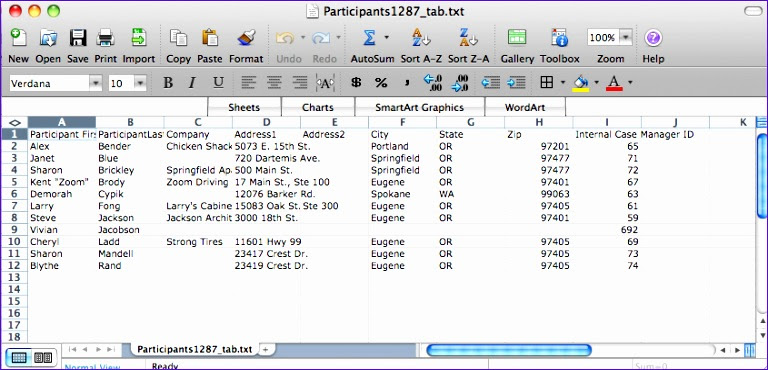Open the Sheets gallery tab
This screenshot has height=370, width=768.
pyautogui.click(x=244, y=107)
